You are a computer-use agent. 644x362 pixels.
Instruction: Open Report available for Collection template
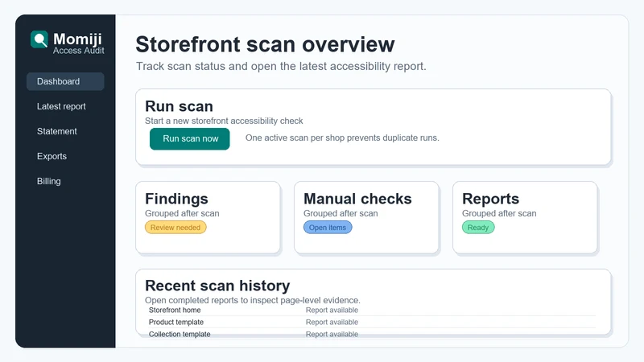point(332,334)
